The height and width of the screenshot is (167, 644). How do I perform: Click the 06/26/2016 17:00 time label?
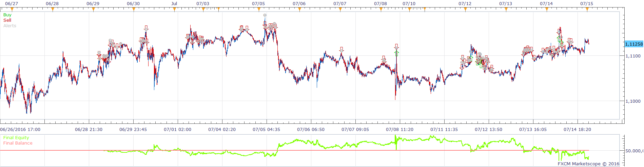(20, 130)
